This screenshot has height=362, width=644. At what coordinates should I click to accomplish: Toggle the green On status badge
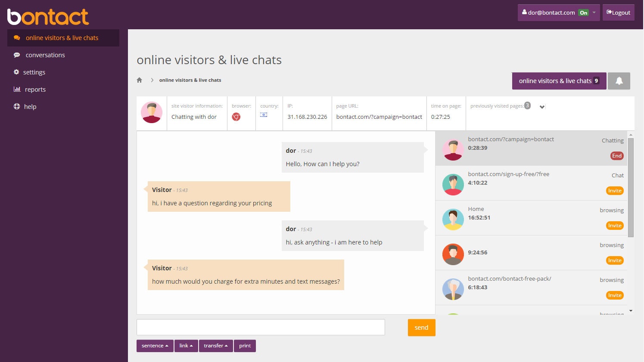[x=583, y=12]
